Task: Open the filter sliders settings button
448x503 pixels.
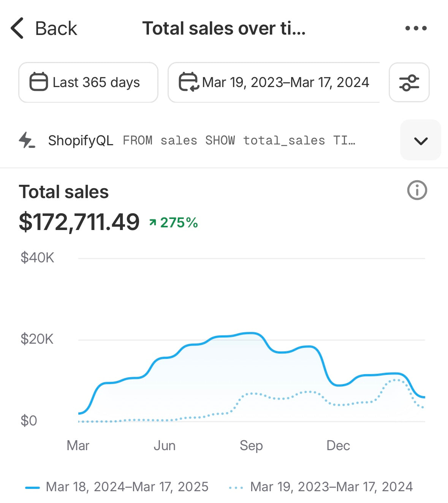Action: 409,83
